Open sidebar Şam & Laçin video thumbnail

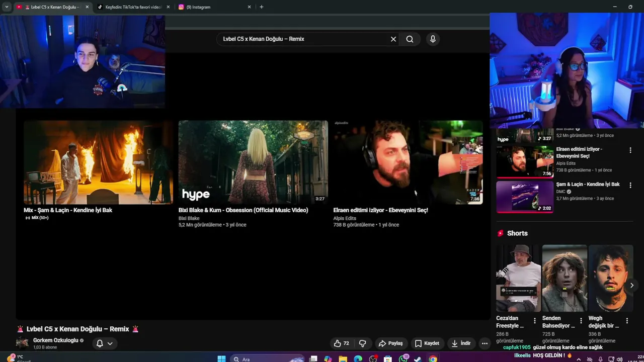(525, 197)
